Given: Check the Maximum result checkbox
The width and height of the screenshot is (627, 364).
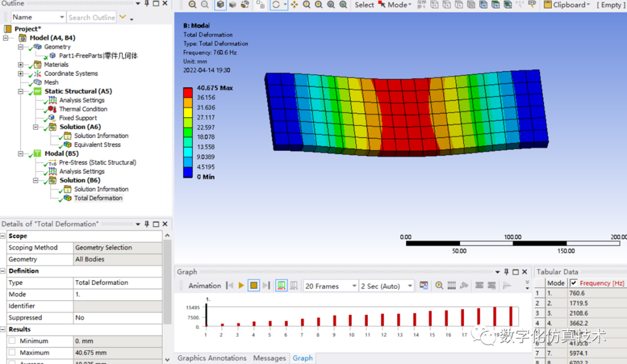Looking at the screenshot, I should (12, 352).
